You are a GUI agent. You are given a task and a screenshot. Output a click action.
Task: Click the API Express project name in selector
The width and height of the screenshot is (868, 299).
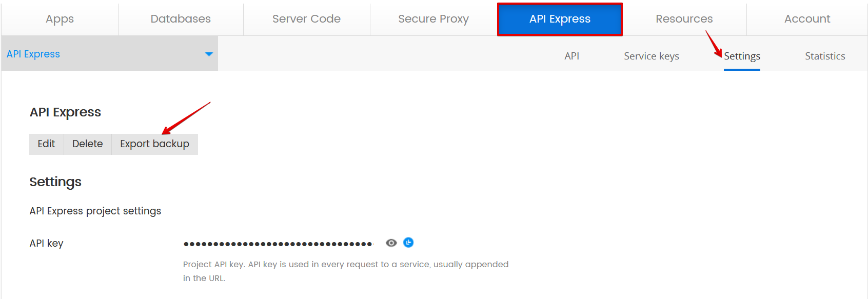tap(33, 54)
